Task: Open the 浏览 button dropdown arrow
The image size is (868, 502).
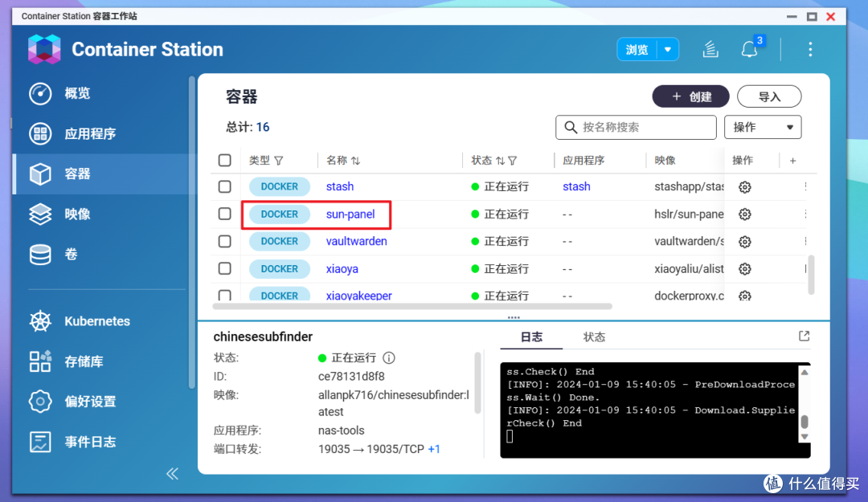Action: [x=668, y=49]
